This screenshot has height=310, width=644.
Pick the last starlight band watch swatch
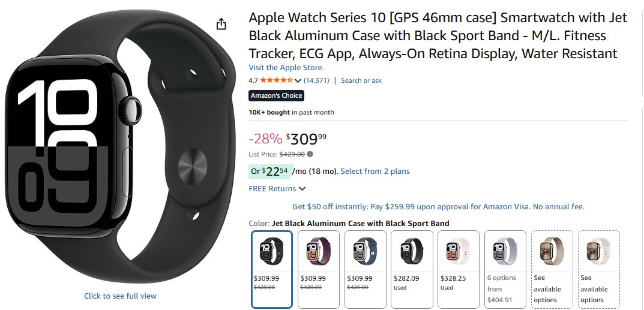coord(598,269)
